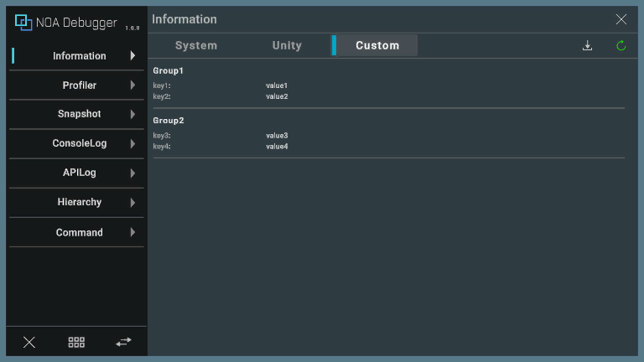Screen dimensions: 644x362
Task: Expand the arrow next to Snapshot
Action: pyautogui.click(x=132, y=114)
